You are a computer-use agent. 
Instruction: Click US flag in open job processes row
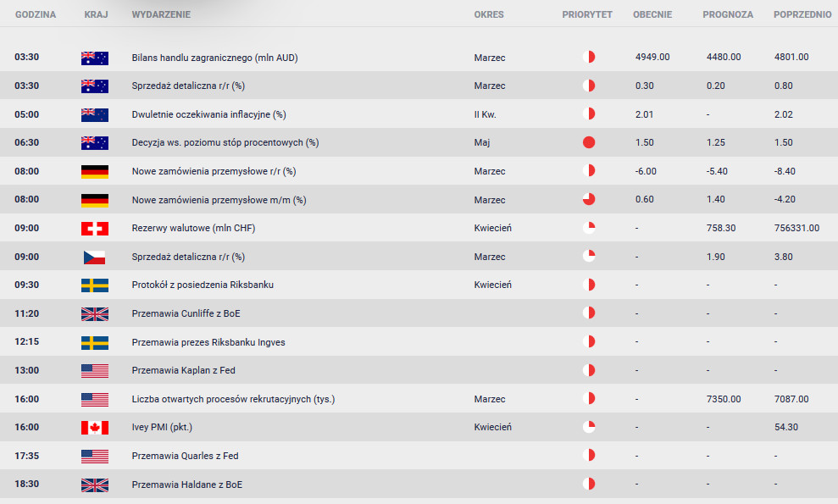click(95, 400)
